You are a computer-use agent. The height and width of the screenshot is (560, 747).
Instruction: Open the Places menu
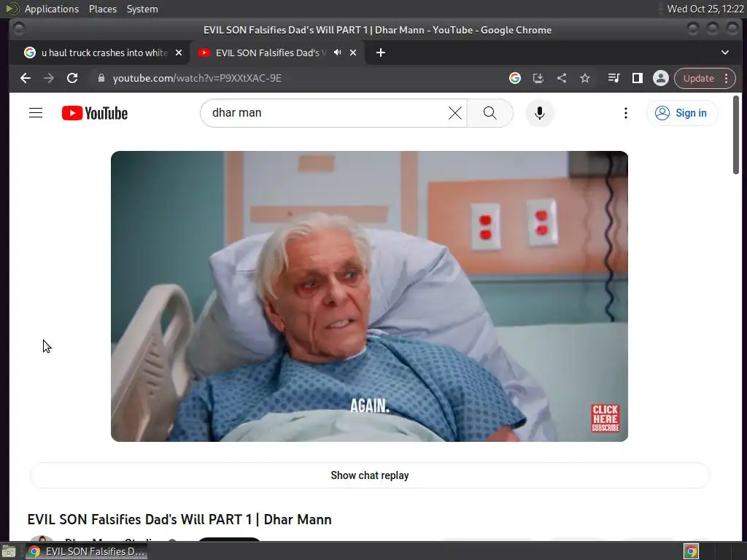(102, 9)
